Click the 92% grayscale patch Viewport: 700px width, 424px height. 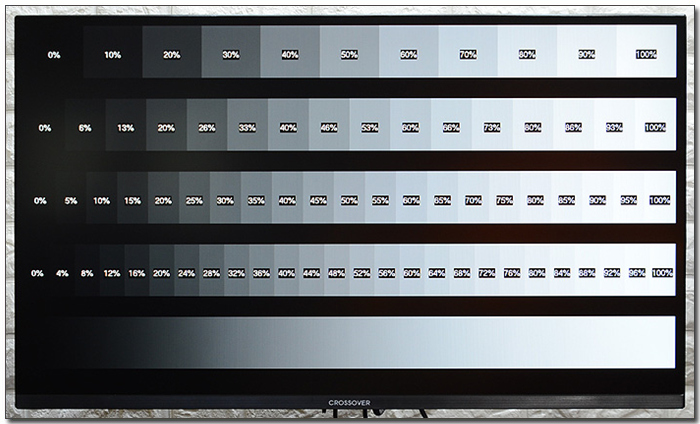pyautogui.click(x=612, y=270)
